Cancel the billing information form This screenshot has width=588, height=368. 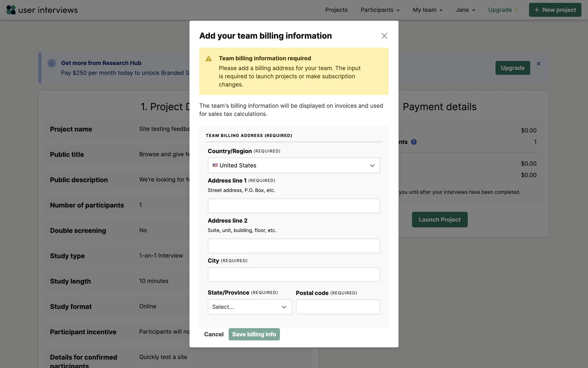point(214,334)
